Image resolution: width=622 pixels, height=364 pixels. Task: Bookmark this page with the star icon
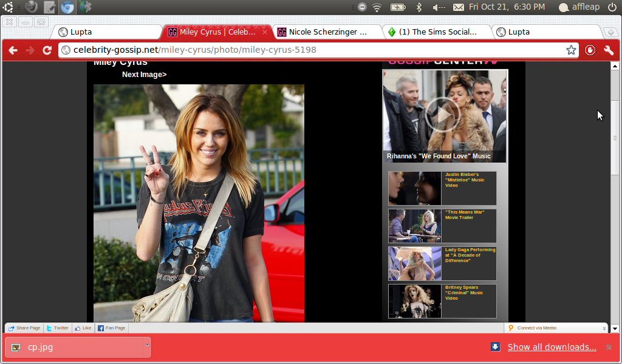pos(571,50)
